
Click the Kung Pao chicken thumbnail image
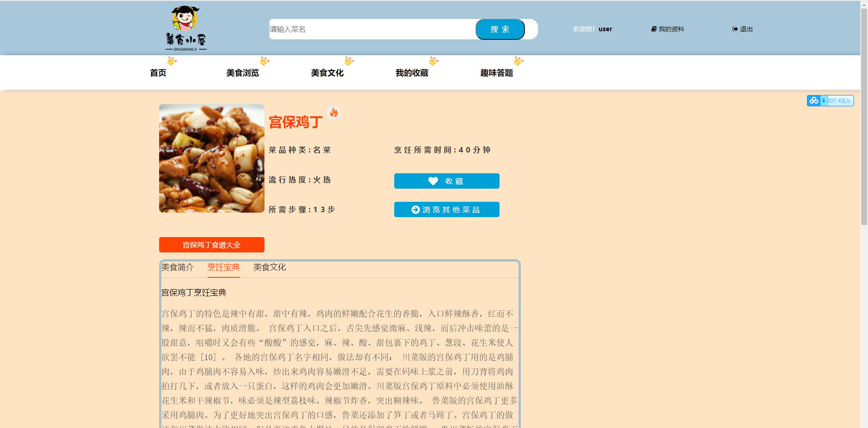pyautogui.click(x=211, y=158)
